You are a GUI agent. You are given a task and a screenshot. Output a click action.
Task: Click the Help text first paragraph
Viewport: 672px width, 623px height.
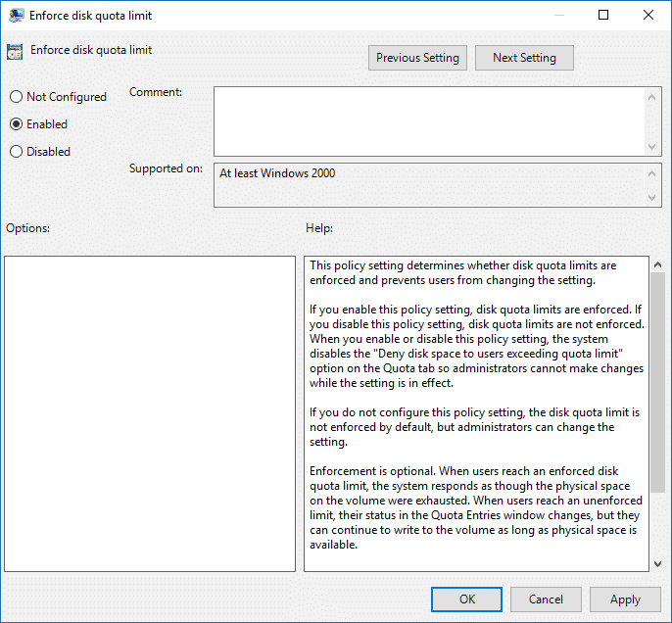point(462,273)
